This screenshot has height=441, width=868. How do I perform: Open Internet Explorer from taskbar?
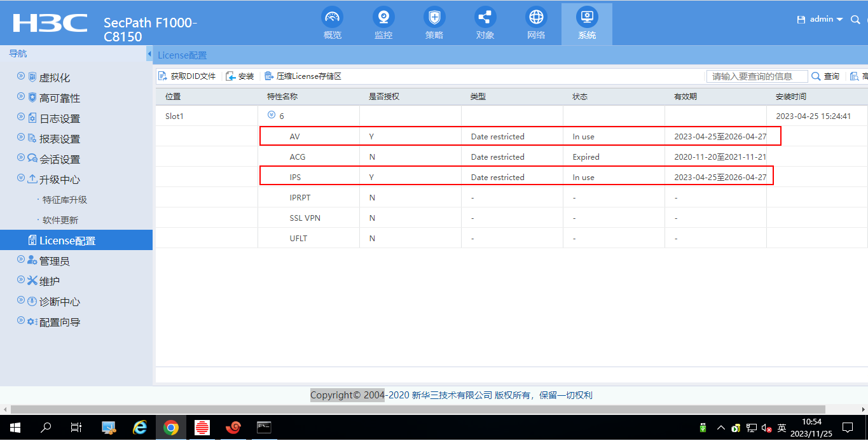139,428
